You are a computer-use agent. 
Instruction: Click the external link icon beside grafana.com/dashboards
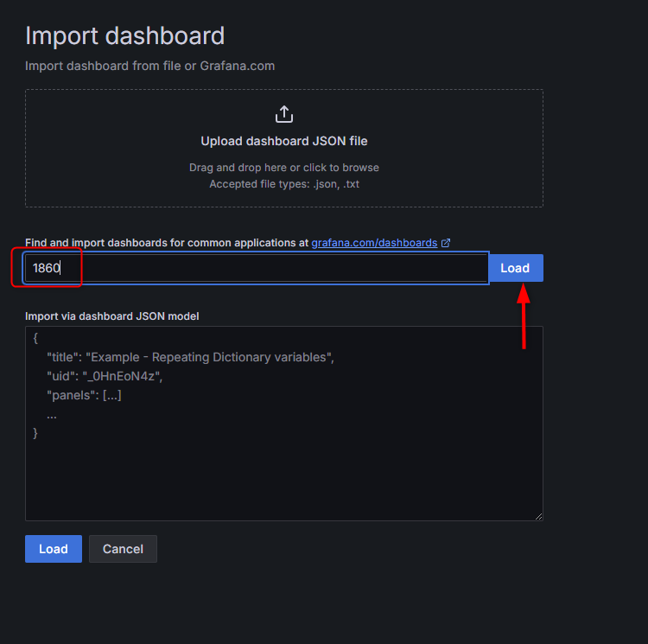446,243
